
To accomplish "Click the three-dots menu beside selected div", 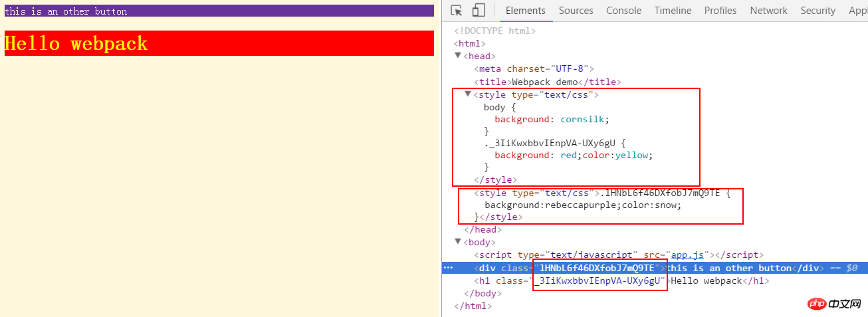I will pyautogui.click(x=448, y=268).
